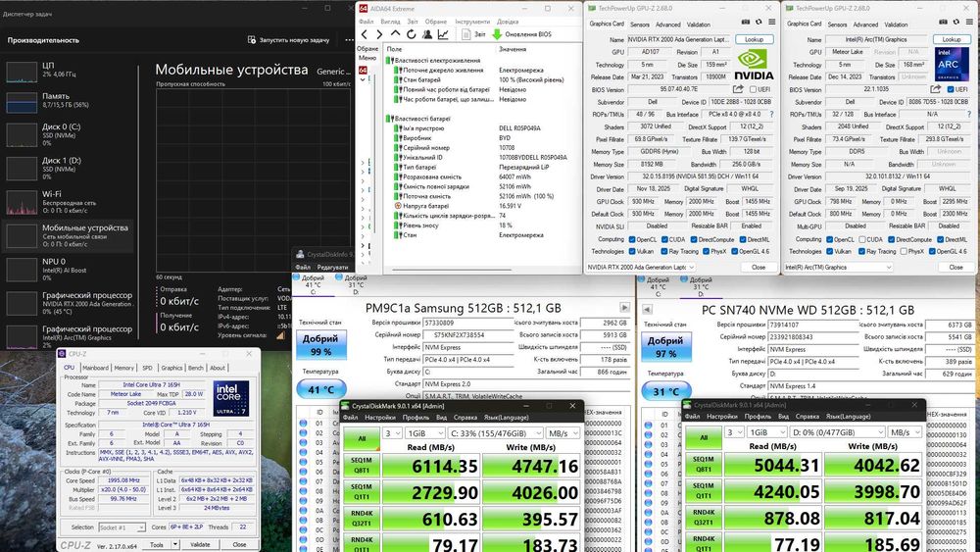The height and width of the screenshot is (552, 980).
Task: Select Wi-Fi in Task Manager sidebar
Action: [x=69, y=202]
